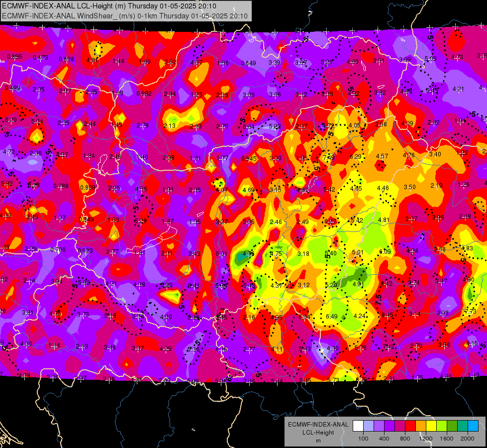Click the LCL-Height label in legend
Image resolution: width=487 pixels, height=448 pixels.
(x=318, y=433)
